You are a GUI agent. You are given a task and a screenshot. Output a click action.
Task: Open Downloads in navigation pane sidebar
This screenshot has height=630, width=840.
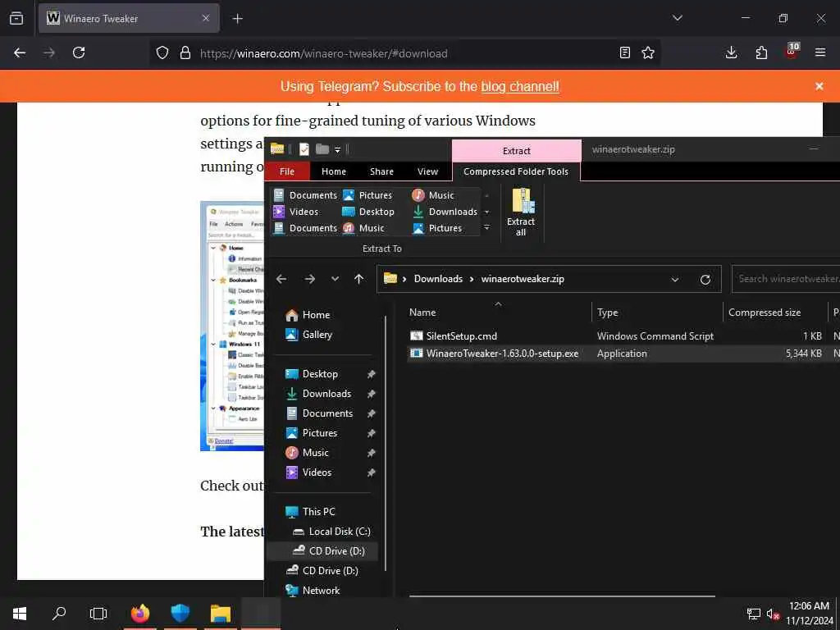click(x=328, y=394)
